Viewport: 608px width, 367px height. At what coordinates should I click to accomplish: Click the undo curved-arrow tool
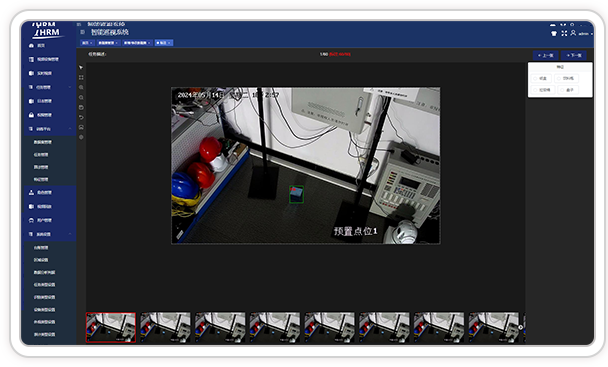(81, 117)
